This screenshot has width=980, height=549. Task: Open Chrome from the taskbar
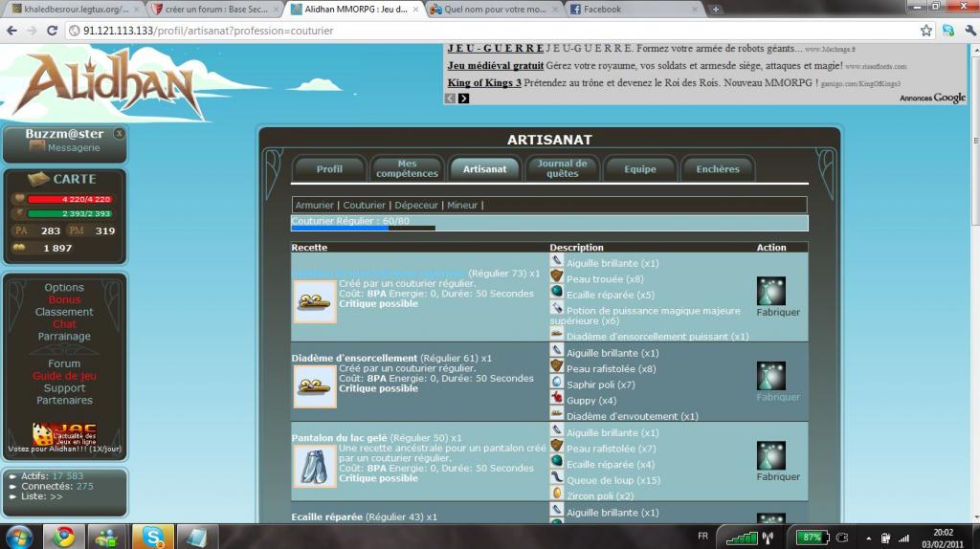[63, 537]
